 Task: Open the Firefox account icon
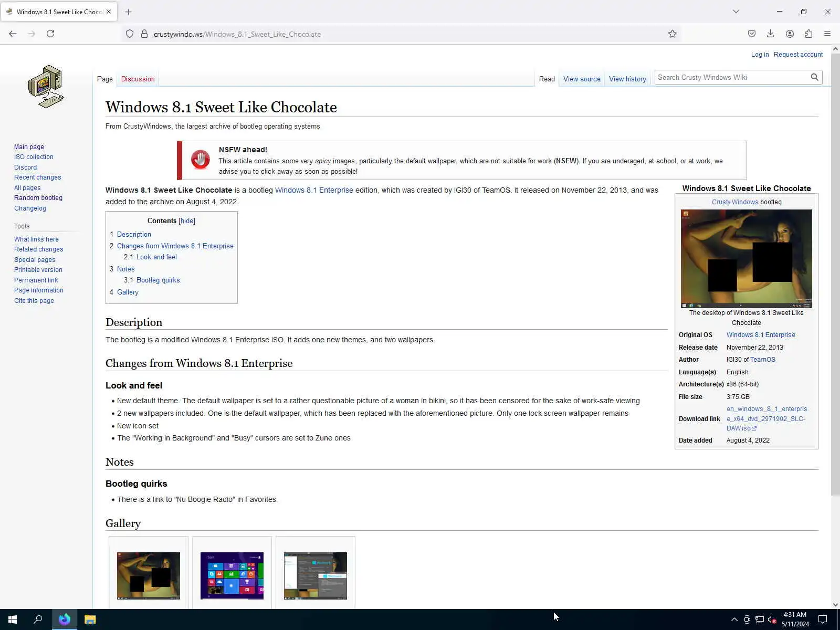point(790,34)
